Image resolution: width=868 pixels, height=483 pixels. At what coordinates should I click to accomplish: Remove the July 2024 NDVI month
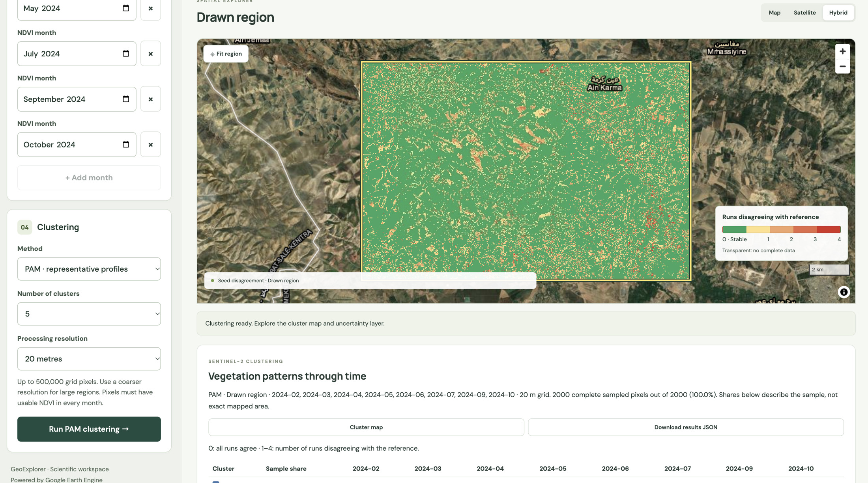coord(150,54)
